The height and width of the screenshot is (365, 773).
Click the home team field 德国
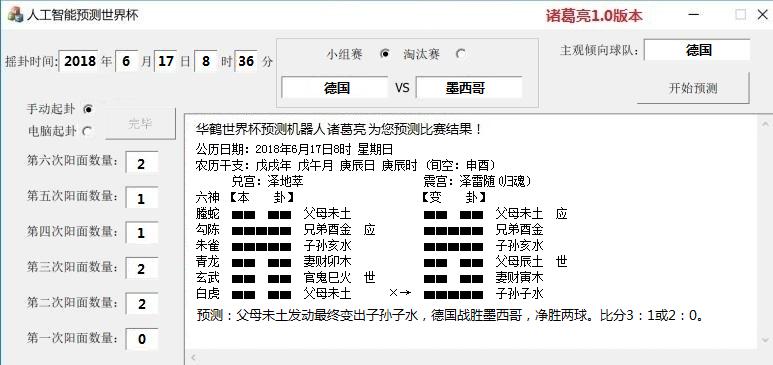coord(335,88)
